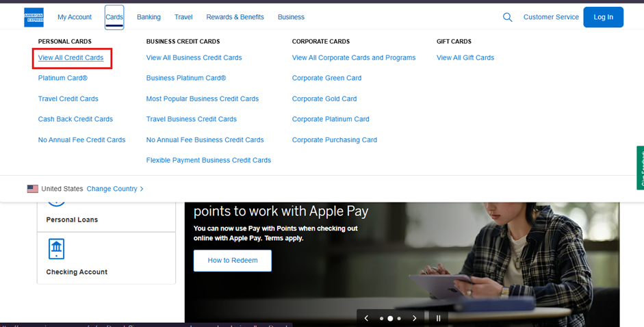The image size is (644, 327).
Task: Click the United States country label
Action: [62, 189]
